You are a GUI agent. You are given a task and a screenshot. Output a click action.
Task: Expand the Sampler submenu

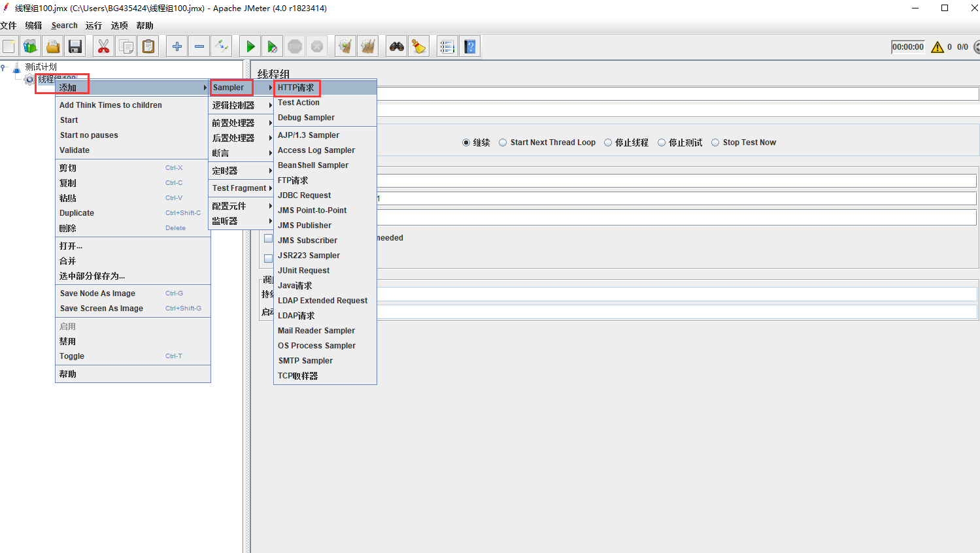(241, 88)
